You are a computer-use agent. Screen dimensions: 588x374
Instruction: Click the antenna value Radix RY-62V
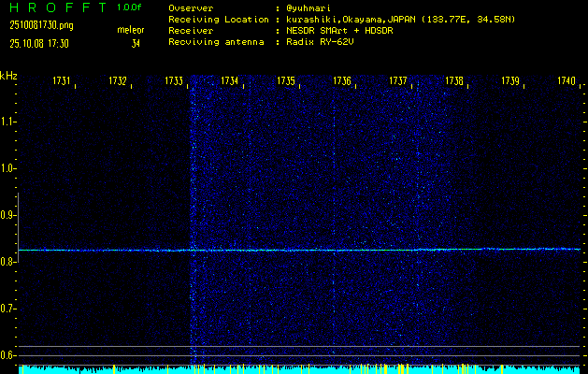click(320, 42)
